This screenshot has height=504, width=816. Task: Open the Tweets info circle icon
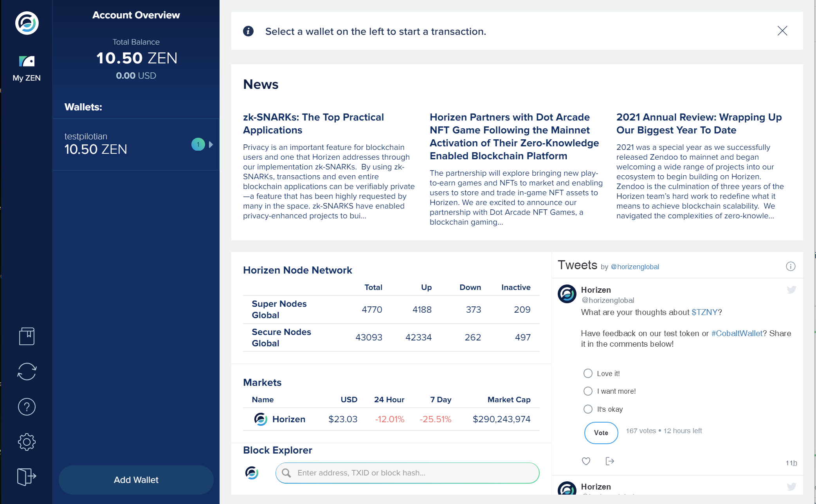click(791, 266)
